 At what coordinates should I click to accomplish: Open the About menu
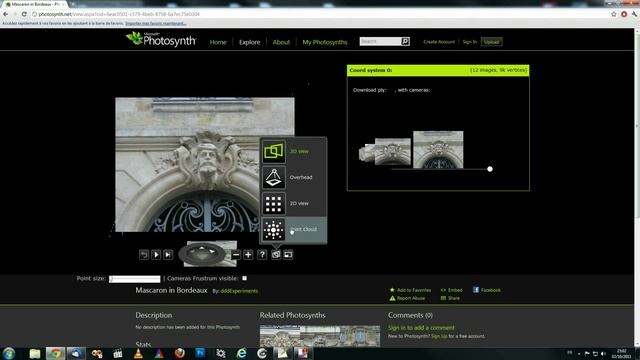pos(281,42)
